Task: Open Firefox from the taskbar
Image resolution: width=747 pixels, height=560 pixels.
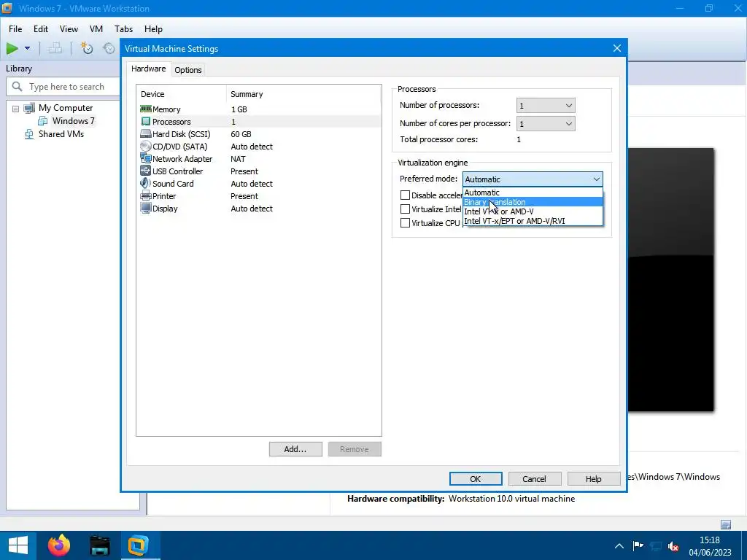Action: (x=59, y=545)
